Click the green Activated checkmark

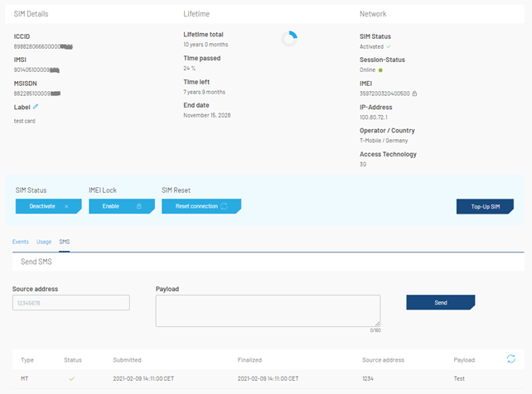pyautogui.click(x=389, y=46)
